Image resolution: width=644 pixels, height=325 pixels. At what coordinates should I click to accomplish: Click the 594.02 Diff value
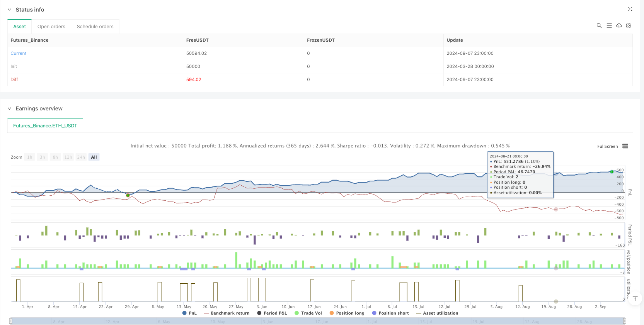(x=194, y=80)
